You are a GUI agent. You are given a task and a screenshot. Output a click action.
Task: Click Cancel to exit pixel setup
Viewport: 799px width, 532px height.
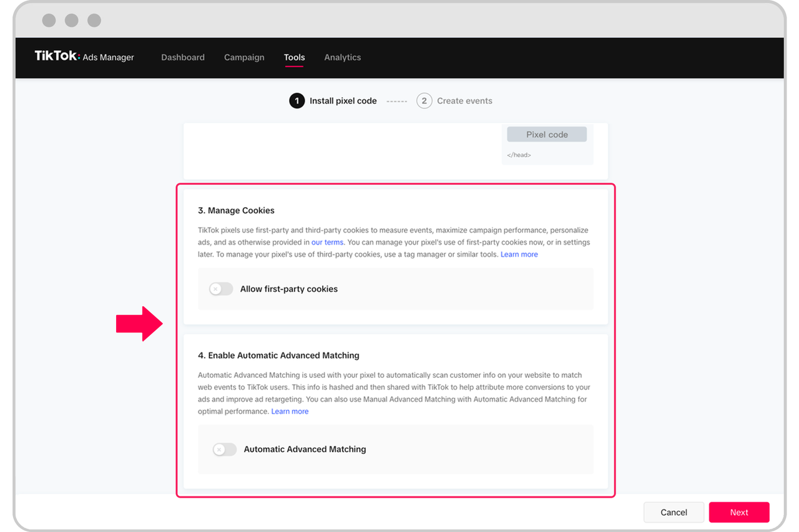point(674,512)
